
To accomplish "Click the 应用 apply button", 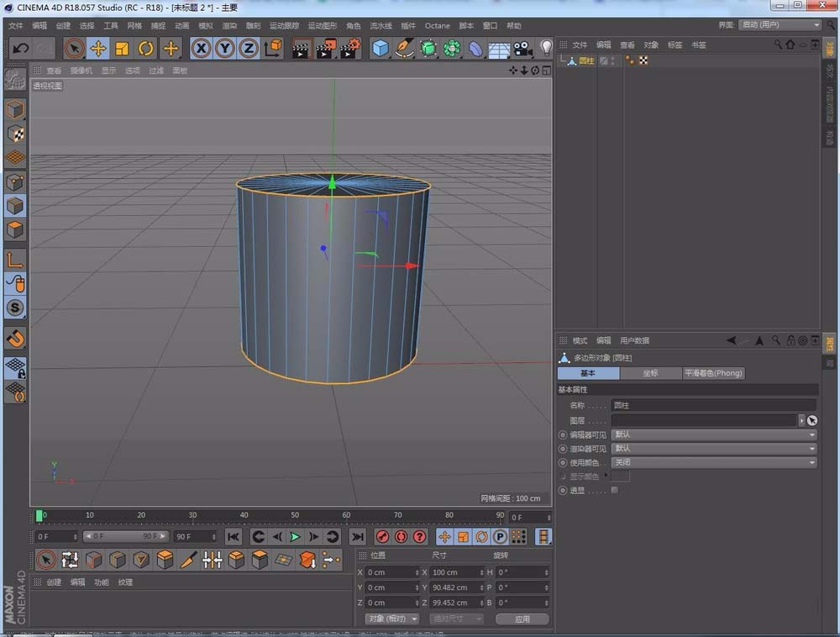I will point(522,619).
